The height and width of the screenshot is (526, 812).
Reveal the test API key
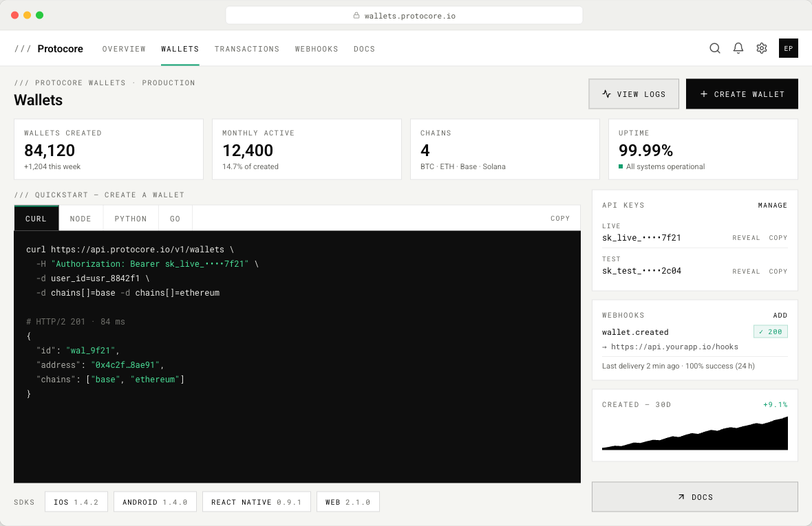pyautogui.click(x=746, y=271)
